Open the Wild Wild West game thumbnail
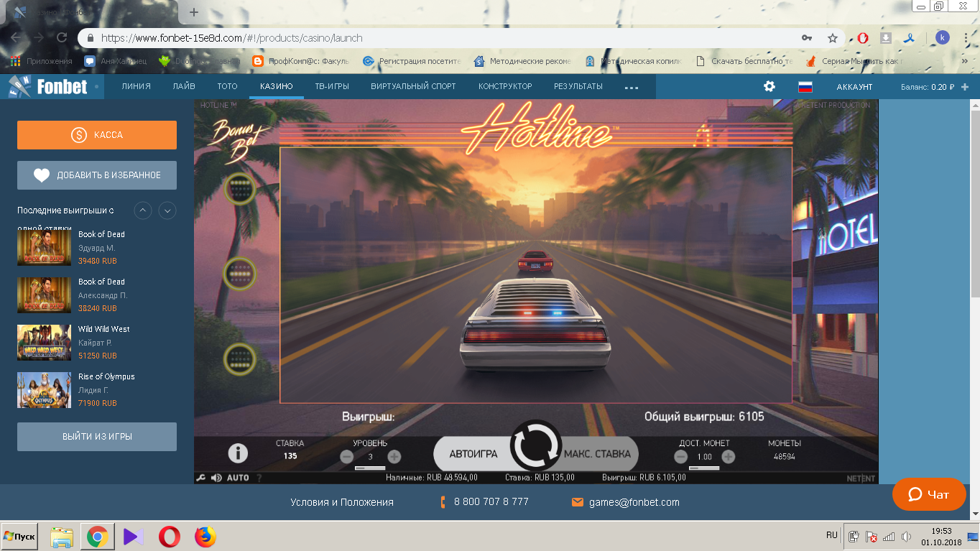Image resolution: width=980 pixels, height=551 pixels. point(45,343)
